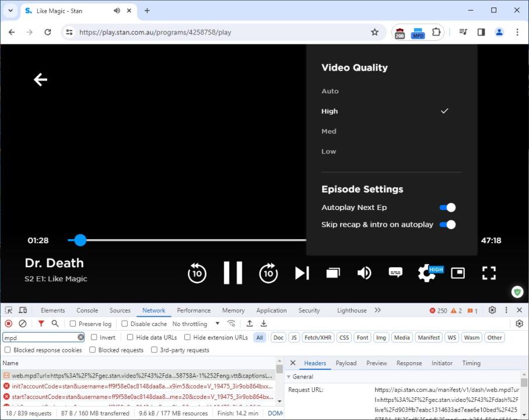The height and width of the screenshot is (420, 529).
Task: Select Low video quality
Action: pos(329,152)
